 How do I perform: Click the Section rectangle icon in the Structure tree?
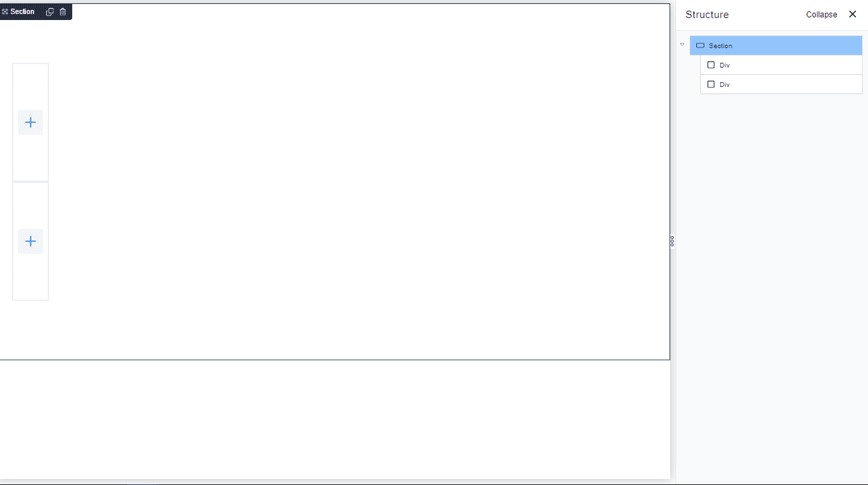(x=700, y=45)
